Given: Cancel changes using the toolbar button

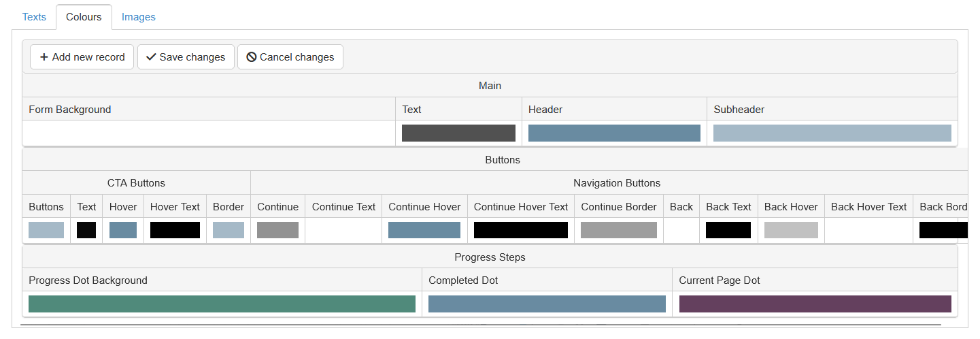Looking at the screenshot, I should pos(290,57).
